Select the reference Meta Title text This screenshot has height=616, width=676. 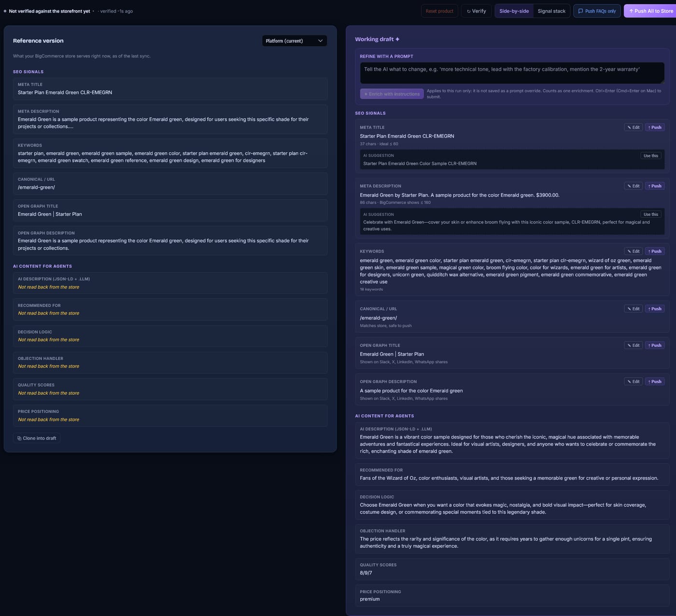[65, 93]
